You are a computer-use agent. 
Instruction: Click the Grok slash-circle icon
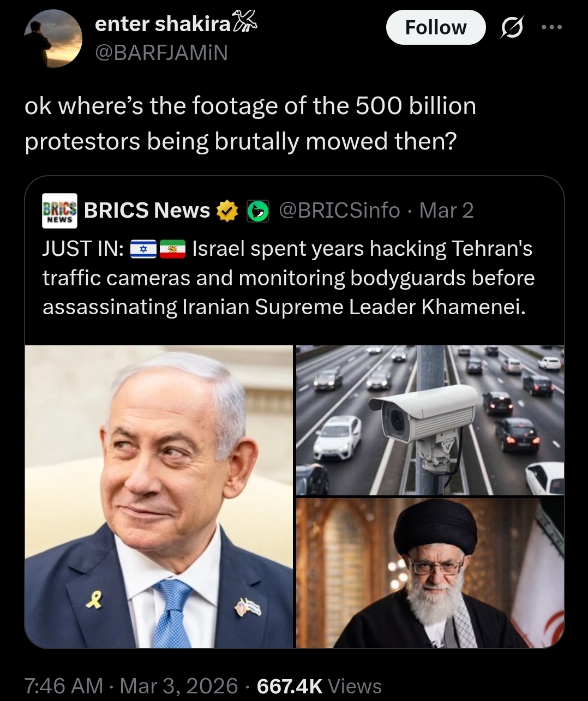[512, 27]
